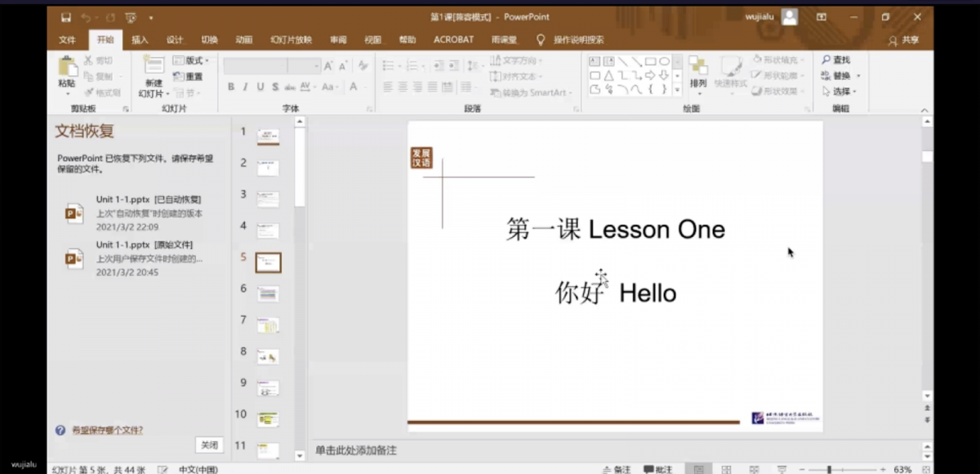Image resolution: width=980 pixels, height=474 pixels.
Task: Click Find (查找) magnifier icon
Action: pyautogui.click(x=826, y=60)
